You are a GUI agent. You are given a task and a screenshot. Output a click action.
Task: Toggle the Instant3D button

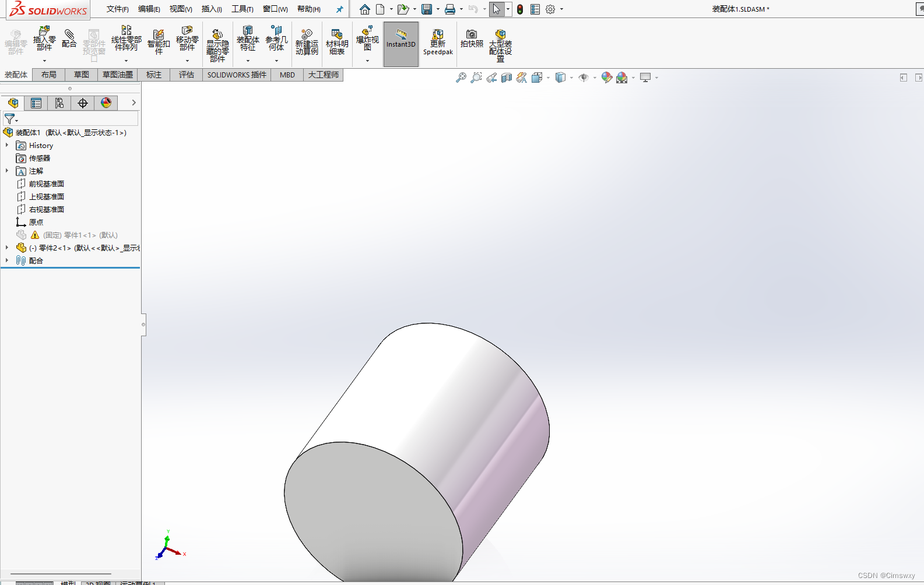tap(401, 44)
